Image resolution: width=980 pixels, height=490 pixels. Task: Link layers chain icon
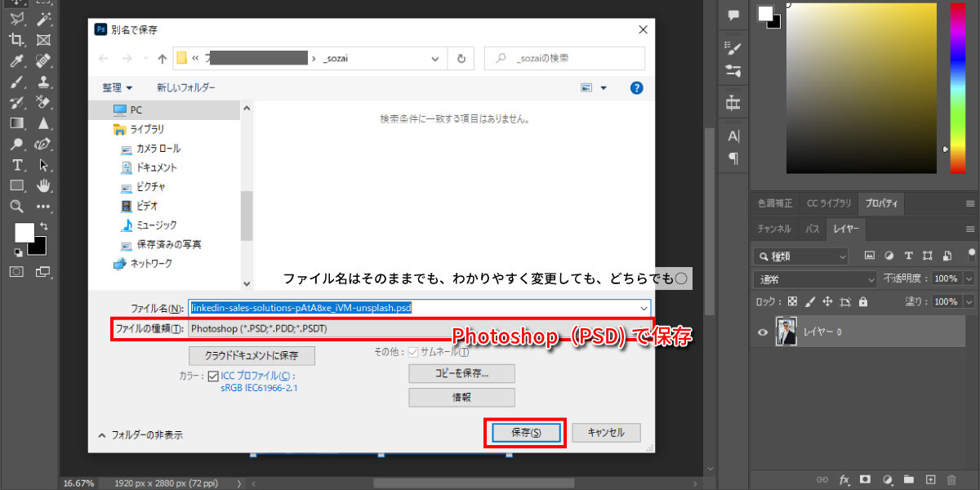(823, 479)
